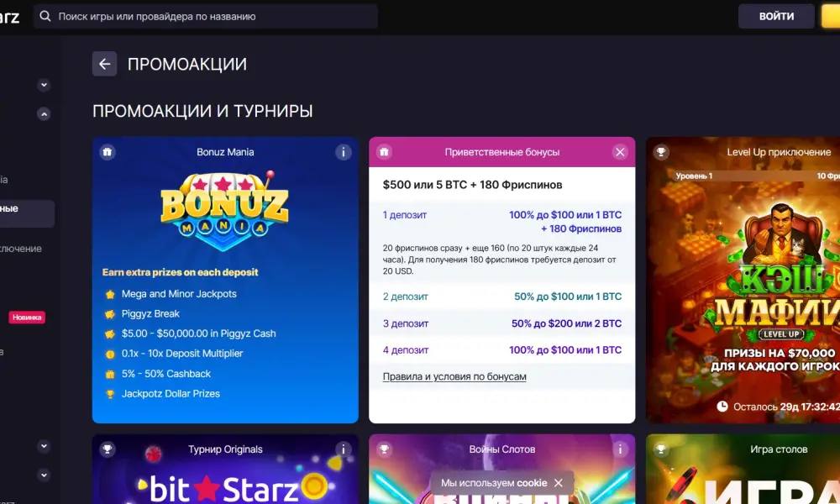Select the highlighted sidebar menu item
This screenshot has height=504, width=840.
pos(27,213)
